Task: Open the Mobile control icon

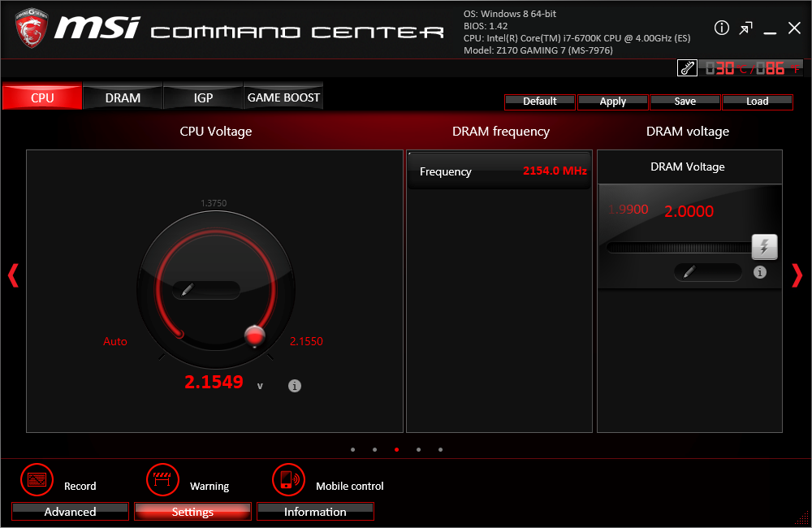Action: tap(288, 480)
